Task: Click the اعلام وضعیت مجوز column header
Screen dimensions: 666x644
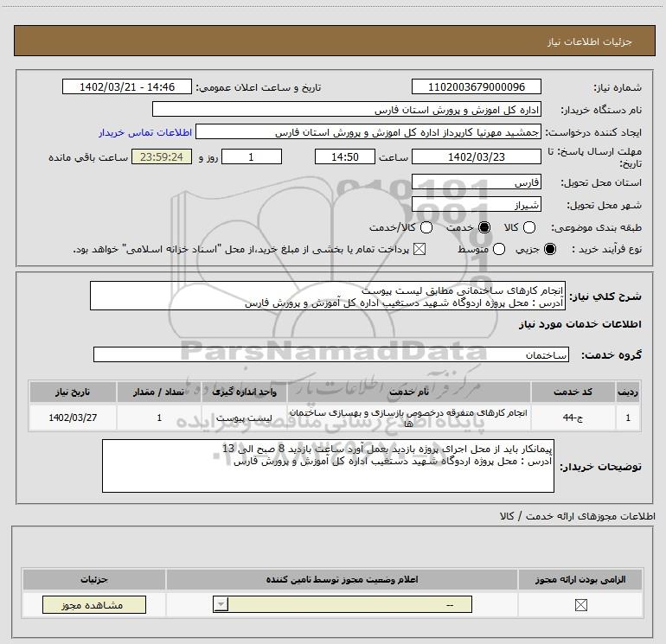Action: 342,579
